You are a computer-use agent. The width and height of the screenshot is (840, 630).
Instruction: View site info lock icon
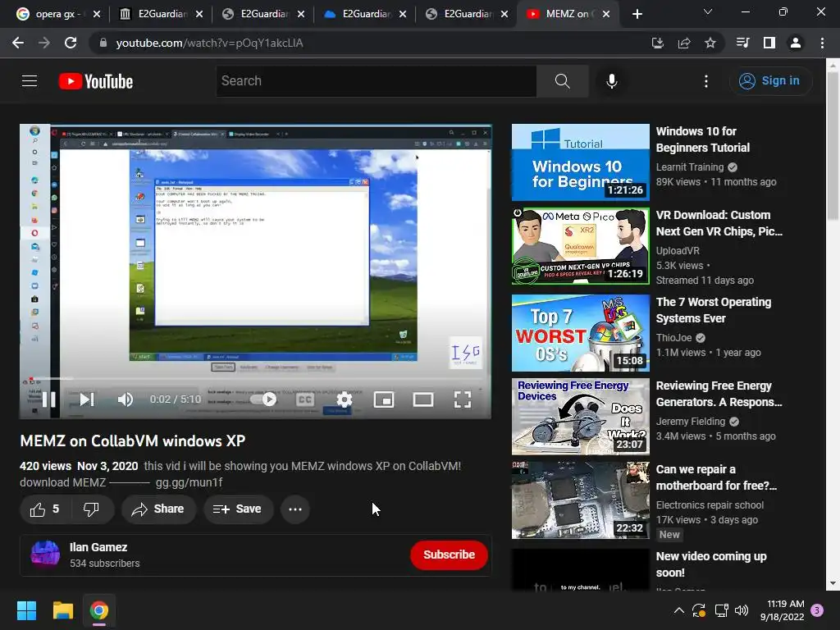[103, 43]
